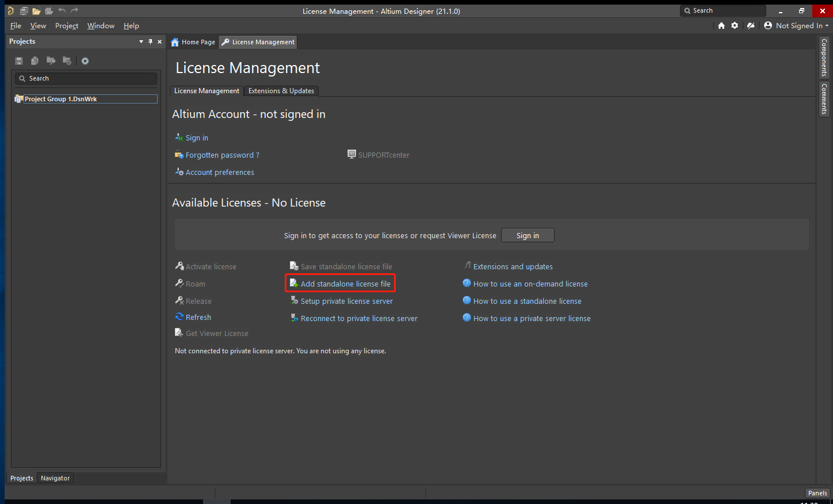
Task: Open a document with the yellow folder icon
Action: (x=36, y=11)
